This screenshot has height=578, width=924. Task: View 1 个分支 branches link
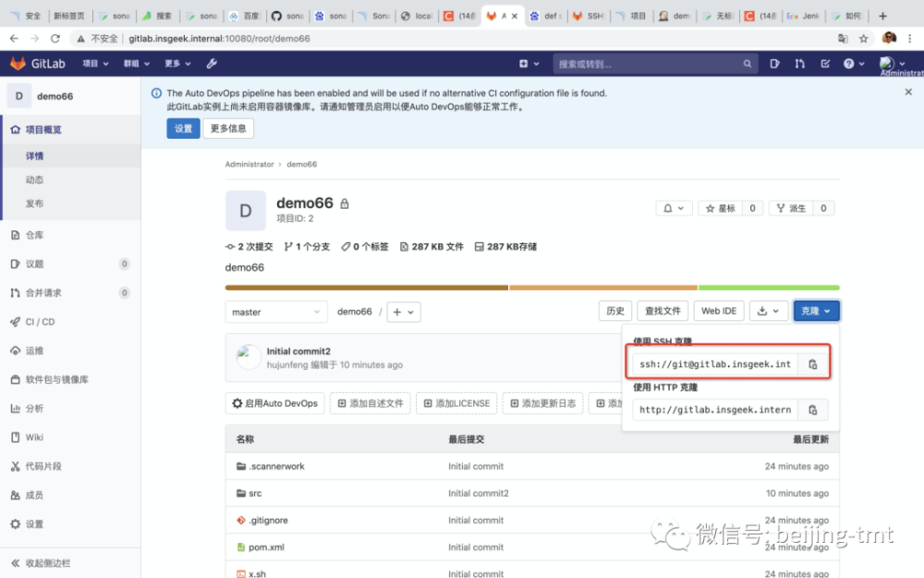[x=307, y=247]
